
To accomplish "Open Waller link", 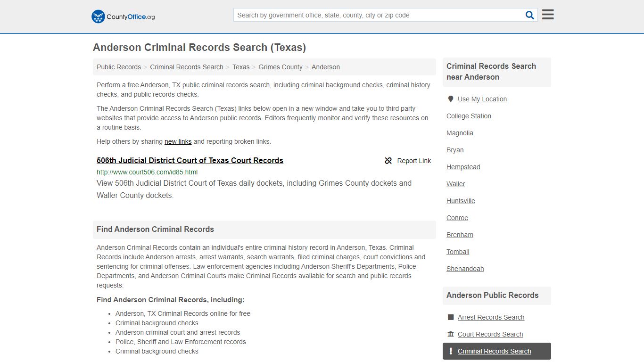I will coord(456,184).
